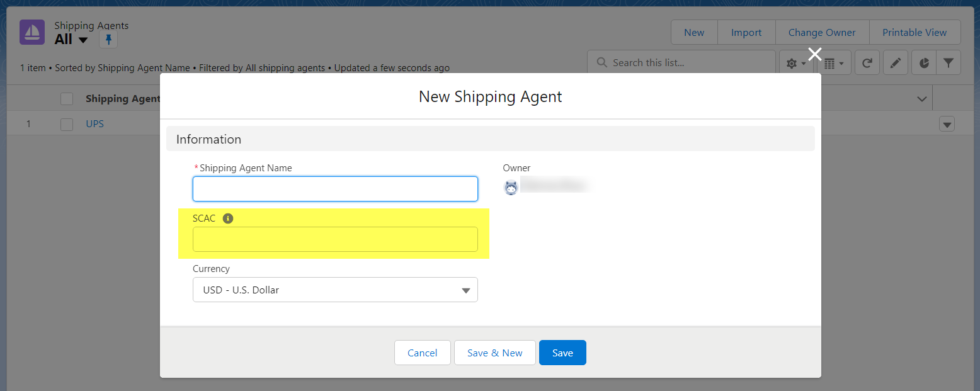Screen dimensions: 980x391
Task: Open list view controls gear menu
Action: pos(796,63)
